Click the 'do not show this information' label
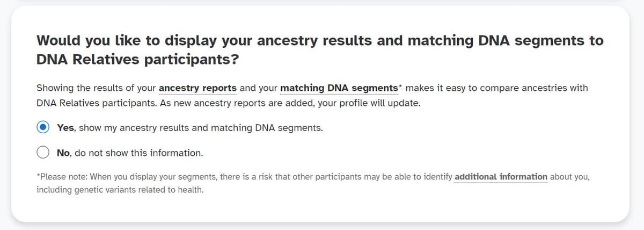Viewport: 644px width, 230px height. 138,153
